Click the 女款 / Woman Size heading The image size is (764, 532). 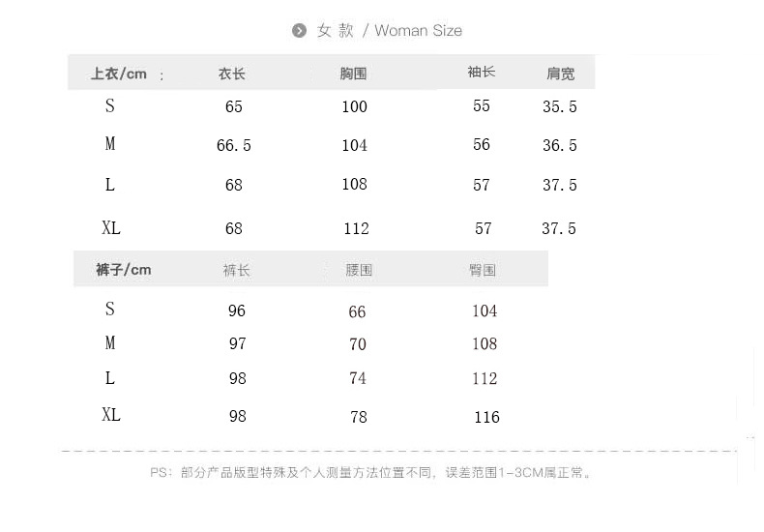[x=390, y=31]
